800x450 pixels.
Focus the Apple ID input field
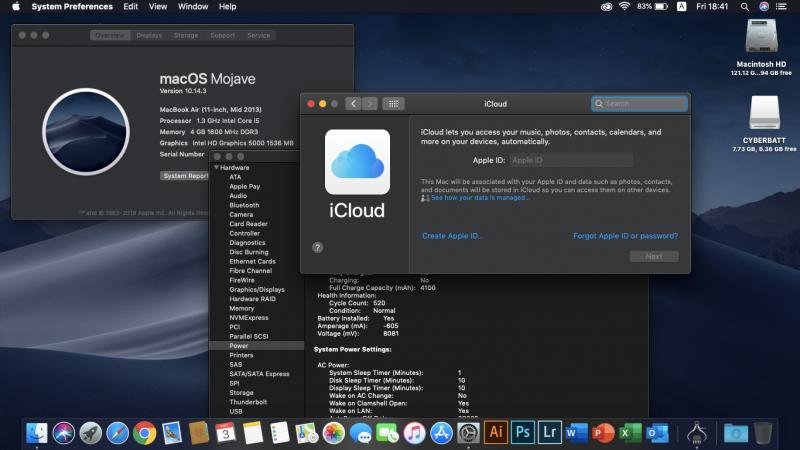pyautogui.click(x=571, y=160)
